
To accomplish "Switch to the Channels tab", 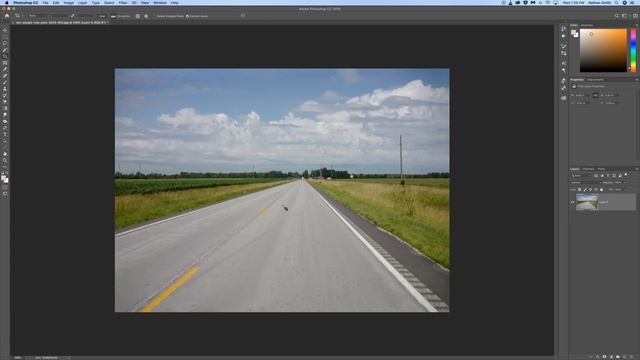I will [x=588, y=169].
